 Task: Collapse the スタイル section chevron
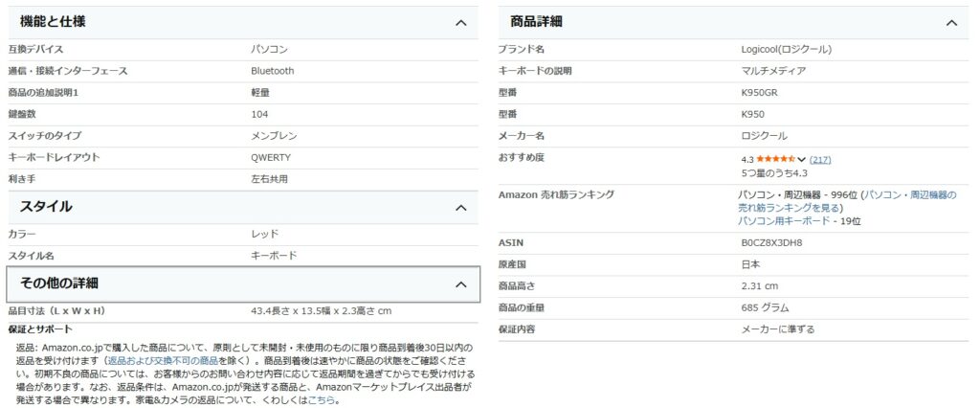460,207
